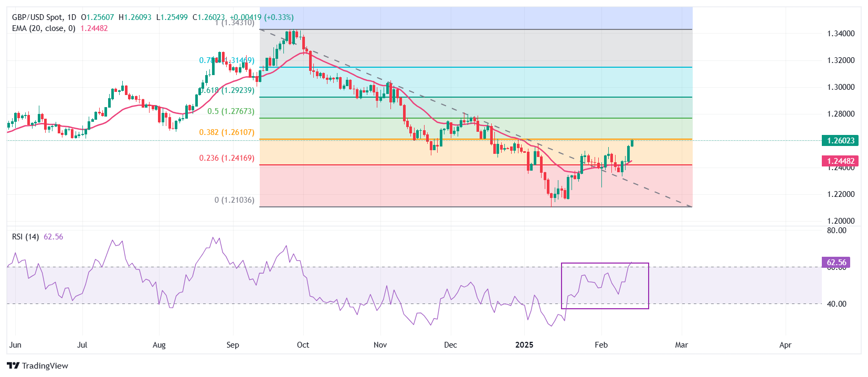Click the green 1.26023 current price tag

pos(841,141)
